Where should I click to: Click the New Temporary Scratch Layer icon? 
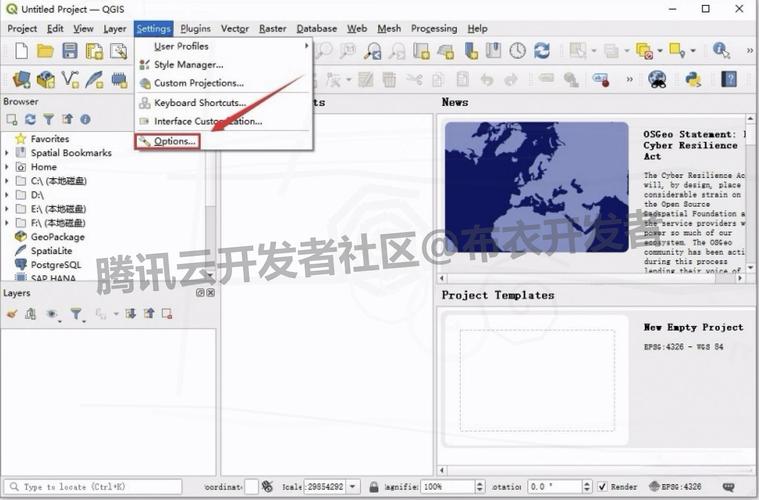pyautogui.click(x=119, y=79)
